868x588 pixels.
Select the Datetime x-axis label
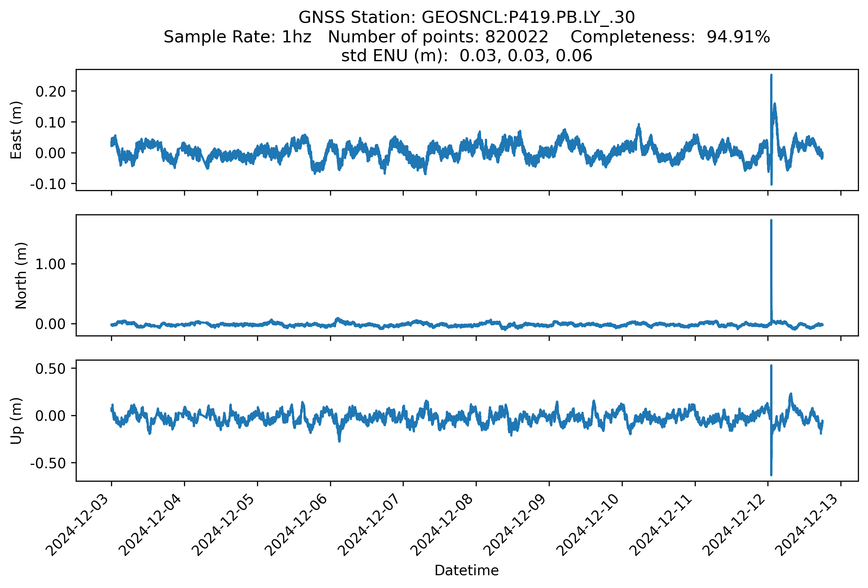[x=467, y=571]
